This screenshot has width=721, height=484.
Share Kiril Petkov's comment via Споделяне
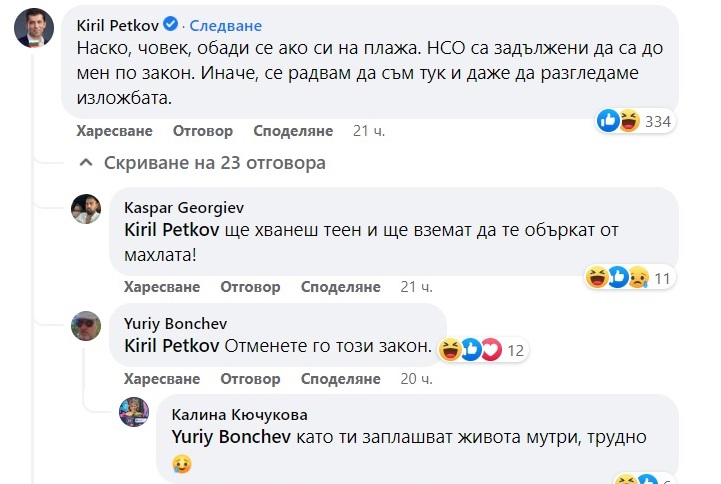point(293,131)
